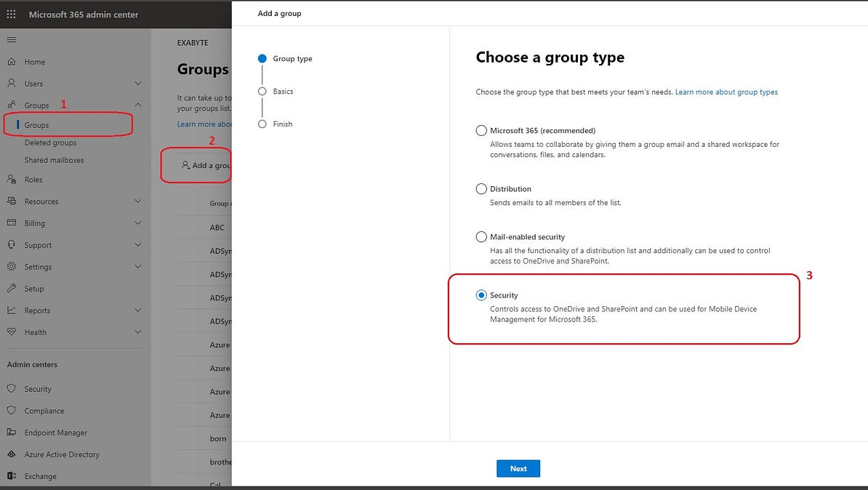868x490 pixels.
Task: Select the Microsoft 365 (recommended) radio button
Action: tap(481, 131)
